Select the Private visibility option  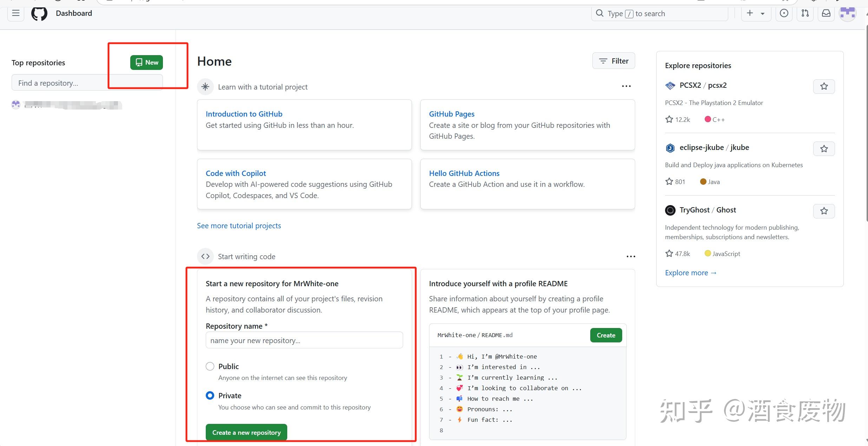210,395
